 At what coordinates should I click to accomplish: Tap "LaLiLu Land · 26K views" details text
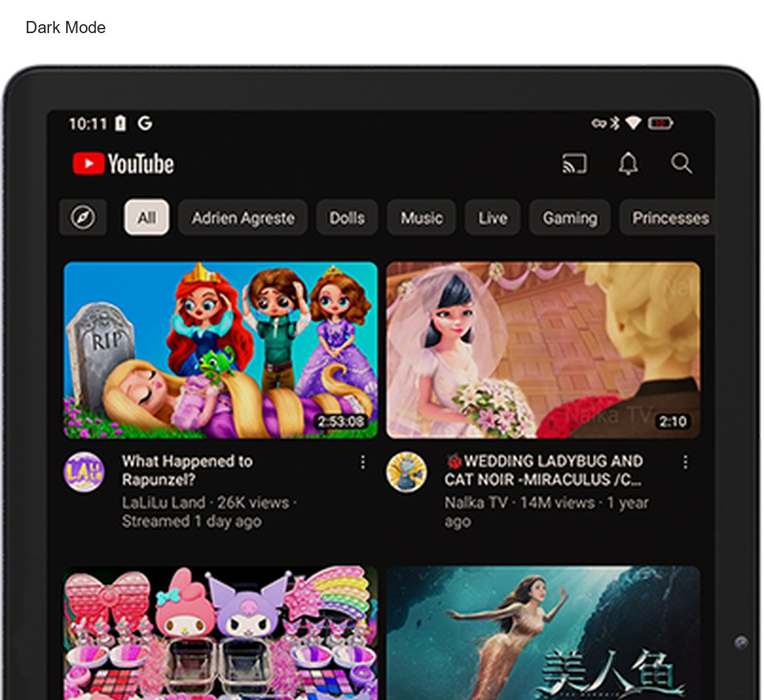(x=209, y=512)
